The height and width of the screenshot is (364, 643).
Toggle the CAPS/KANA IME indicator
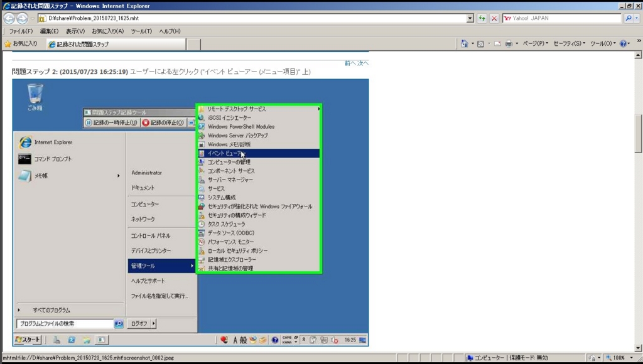pyautogui.click(x=288, y=339)
